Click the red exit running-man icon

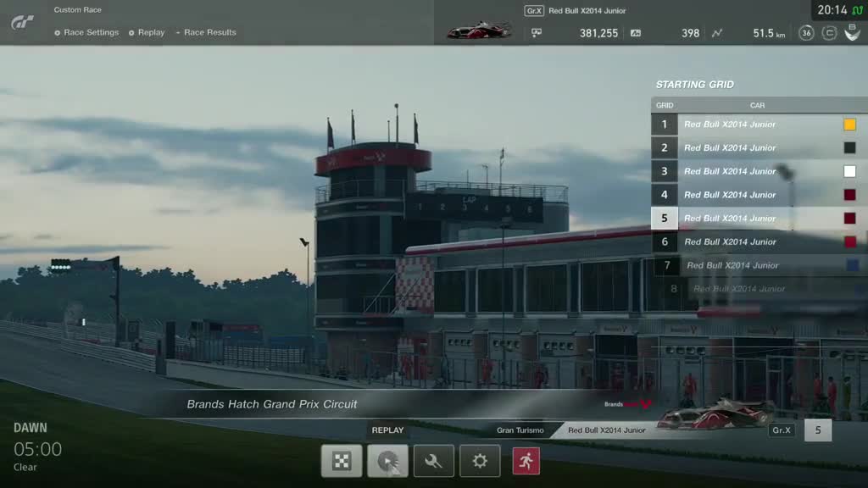coord(526,461)
